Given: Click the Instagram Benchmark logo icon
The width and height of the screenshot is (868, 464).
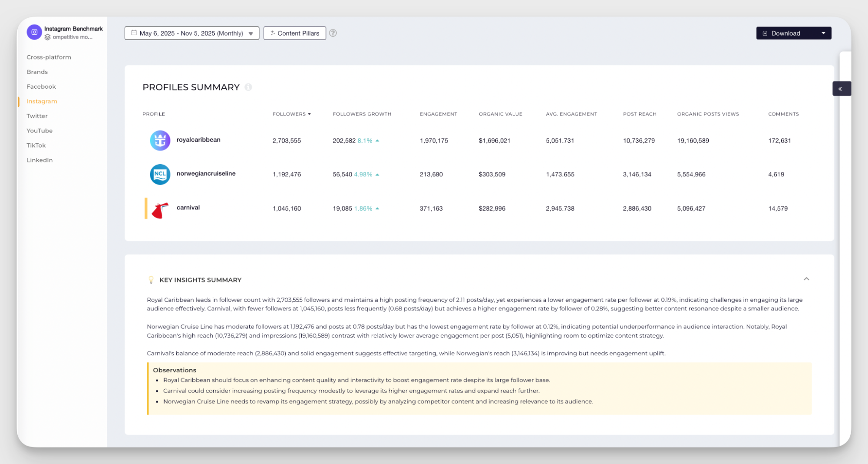Looking at the screenshot, I should [34, 32].
